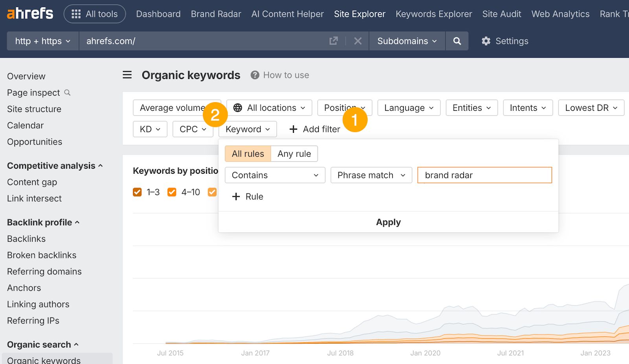Screen dimensions: 629x364
Task: Open the Subdomains mode dropdown
Action: 406,41
